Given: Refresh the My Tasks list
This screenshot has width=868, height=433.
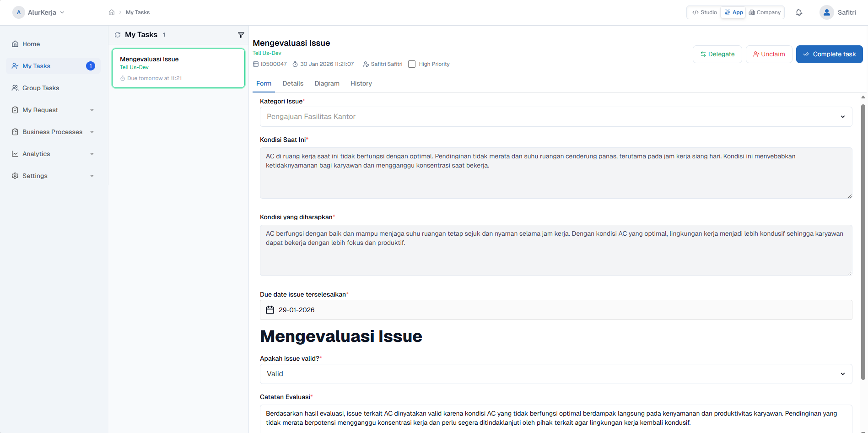Looking at the screenshot, I should point(118,35).
